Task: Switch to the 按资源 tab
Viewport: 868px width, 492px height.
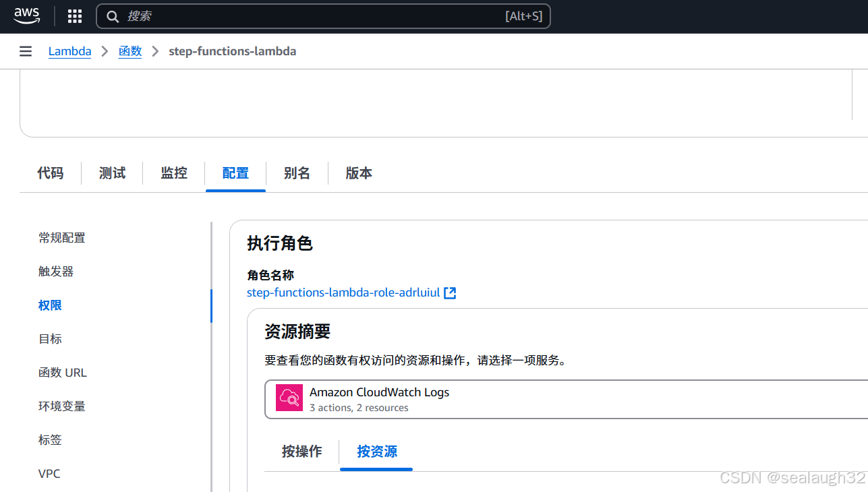Action: (x=377, y=452)
